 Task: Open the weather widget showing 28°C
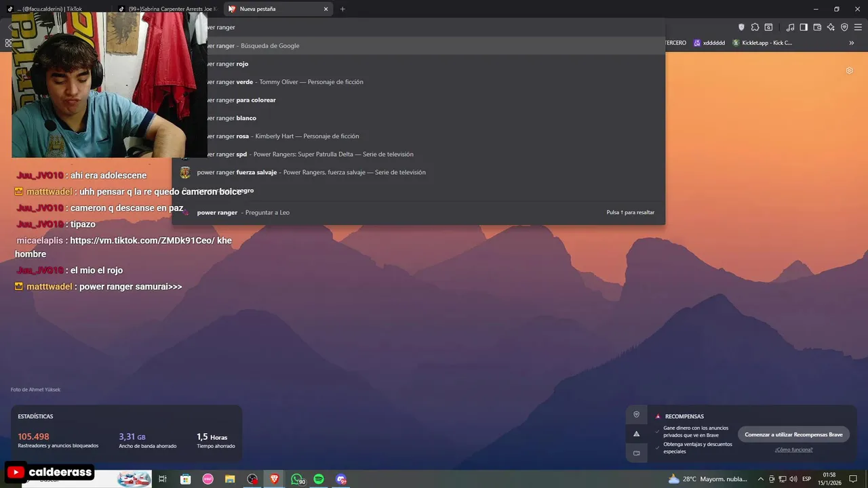pyautogui.click(x=708, y=479)
